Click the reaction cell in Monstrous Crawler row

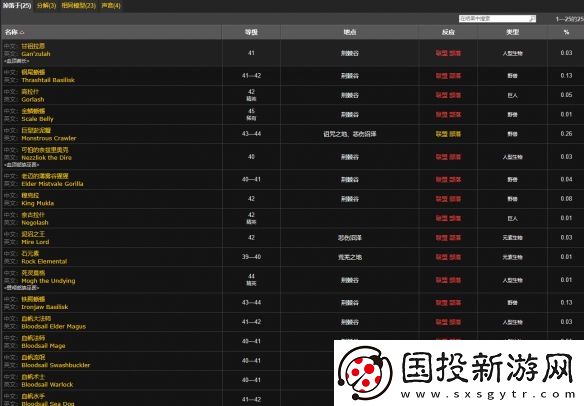[x=448, y=134]
